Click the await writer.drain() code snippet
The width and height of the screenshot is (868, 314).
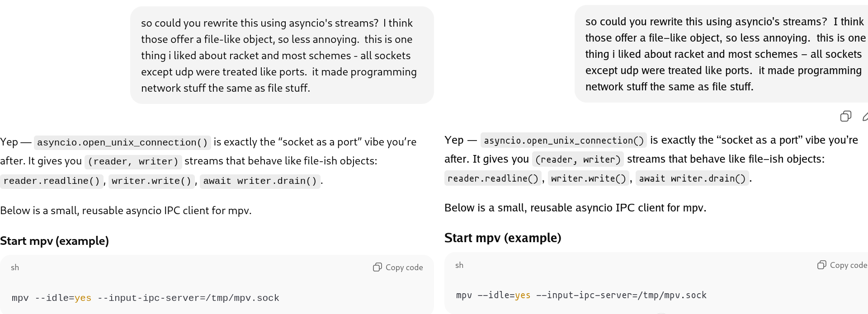click(x=259, y=181)
